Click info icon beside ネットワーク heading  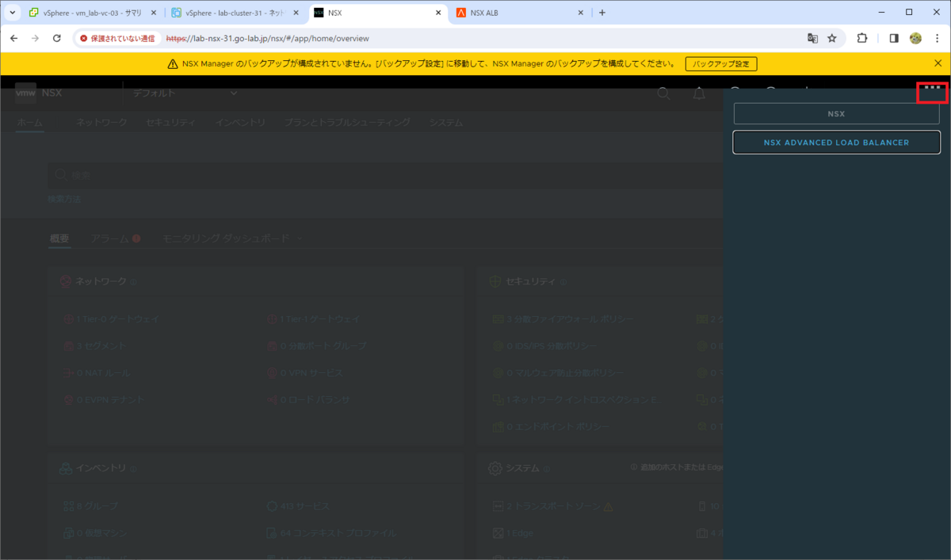(x=134, y=281)
